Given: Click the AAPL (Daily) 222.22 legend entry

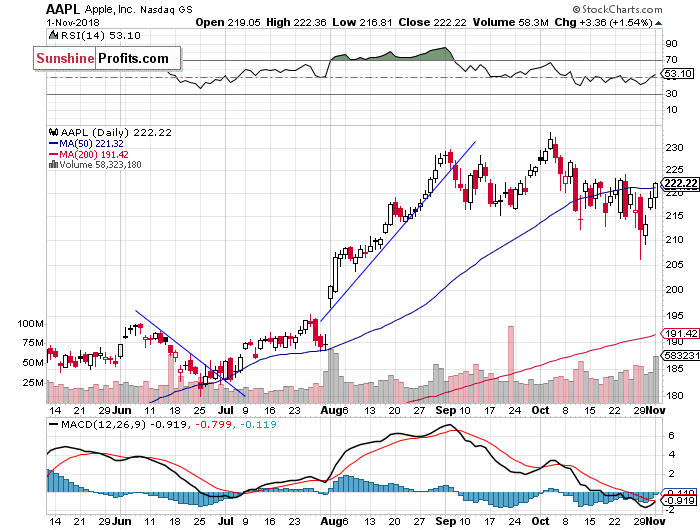Looking at the screenshot, I should point(116,132).
